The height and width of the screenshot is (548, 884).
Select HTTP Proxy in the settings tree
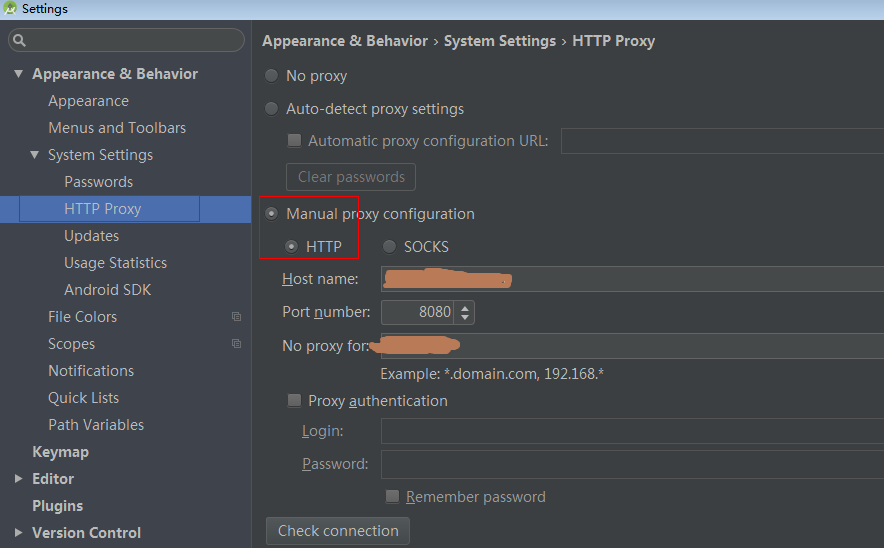click(103, 209)
